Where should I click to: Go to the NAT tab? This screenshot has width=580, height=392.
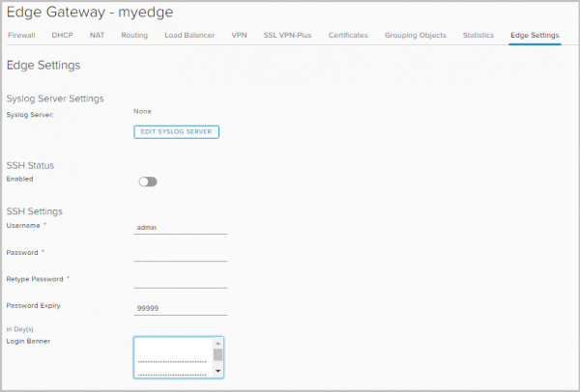pyautogui.click(x=97, y=35)
